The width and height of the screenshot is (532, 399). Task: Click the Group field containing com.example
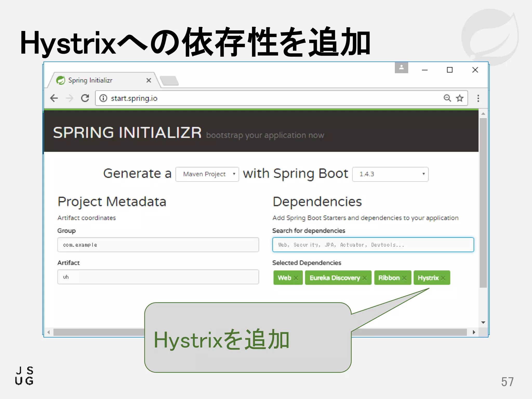(158, 245)
